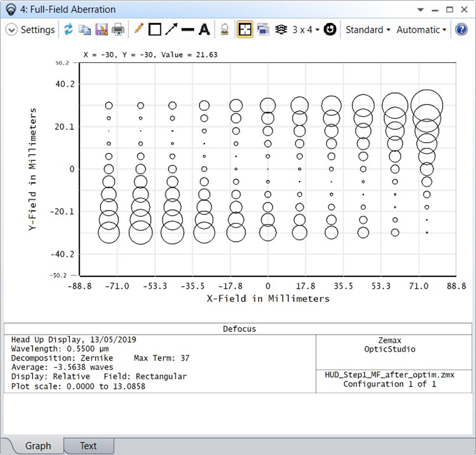The height and width of the screenshot is (455, 476).
Task: Select the arrow drawing tool
Action: tap(171, 30)
